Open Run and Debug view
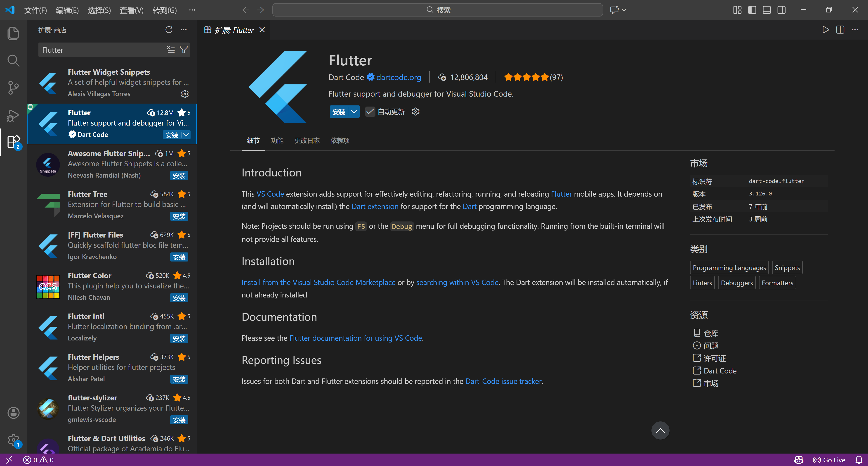 tap(13, 115)
